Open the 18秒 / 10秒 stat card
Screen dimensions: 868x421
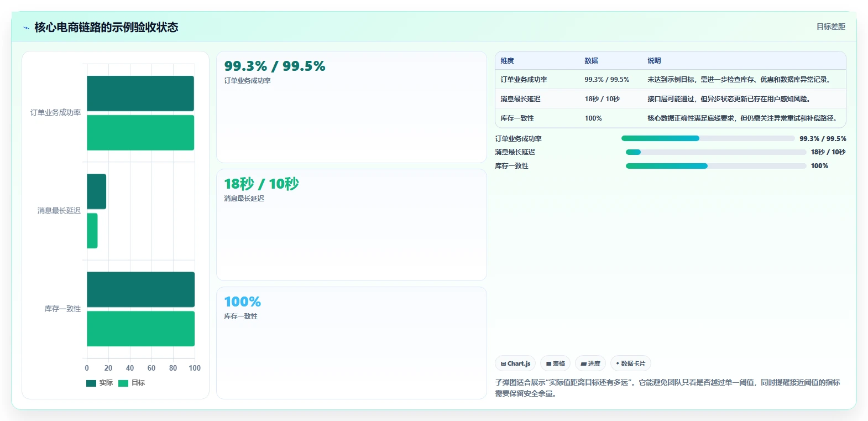point(352,225)
